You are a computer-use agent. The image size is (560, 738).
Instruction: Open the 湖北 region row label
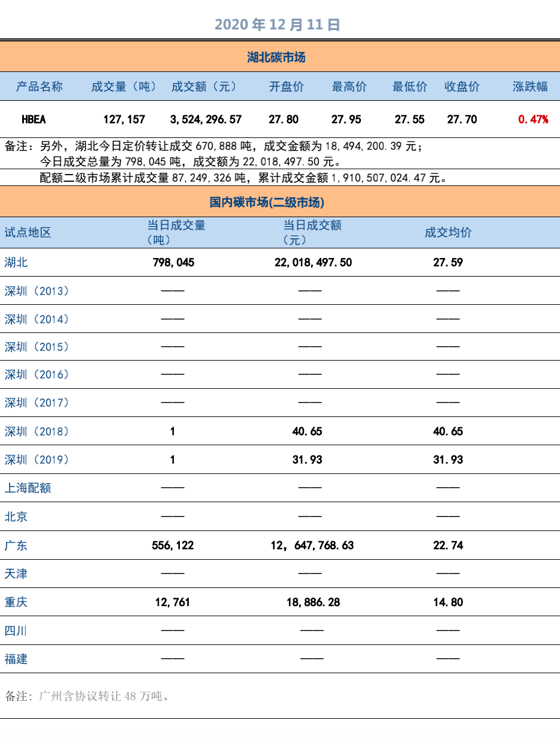[x=16, y=262]
